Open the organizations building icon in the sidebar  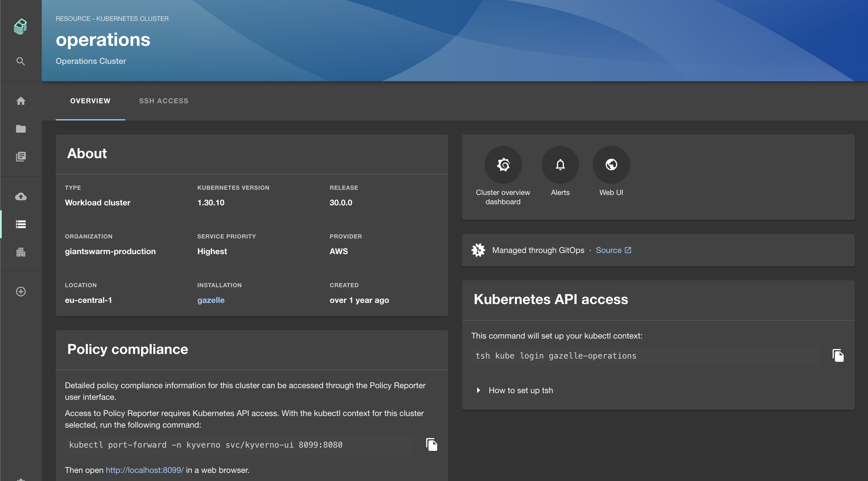click(21, 252)
